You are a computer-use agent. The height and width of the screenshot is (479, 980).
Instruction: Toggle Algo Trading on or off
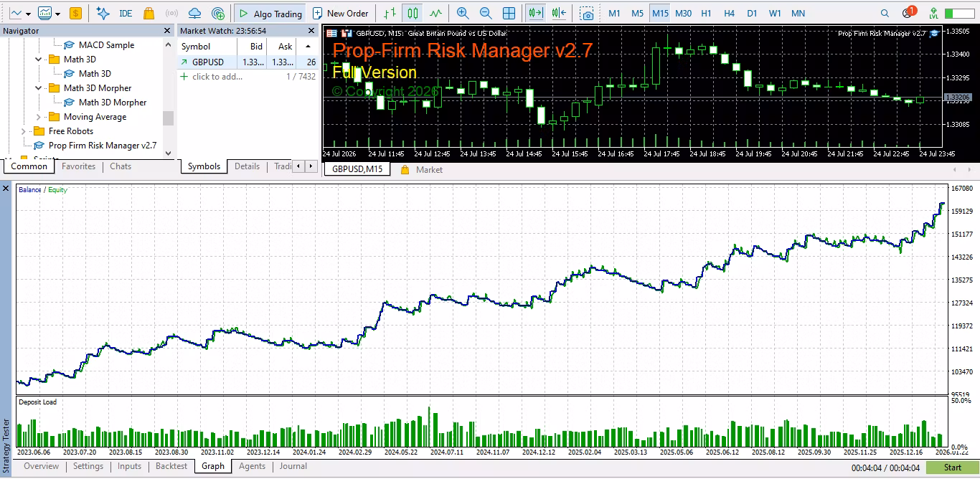pyautogui.click(x=270, y=13)
